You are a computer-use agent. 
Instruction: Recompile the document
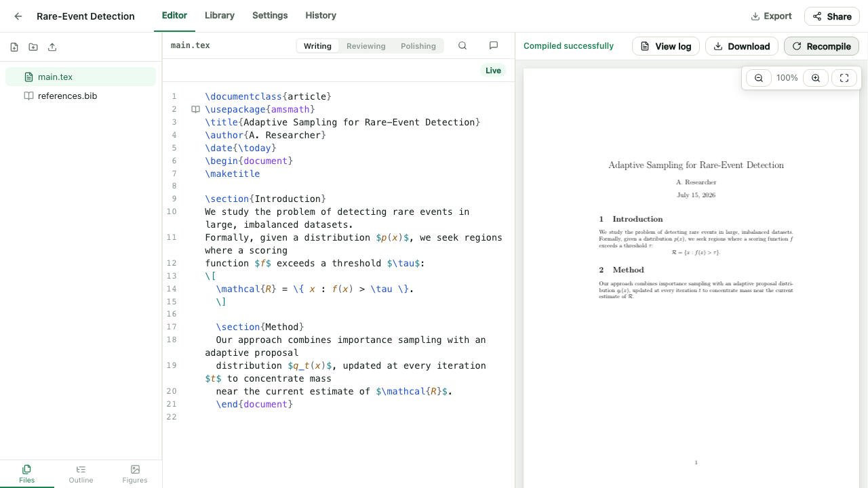tap(821, 46)
